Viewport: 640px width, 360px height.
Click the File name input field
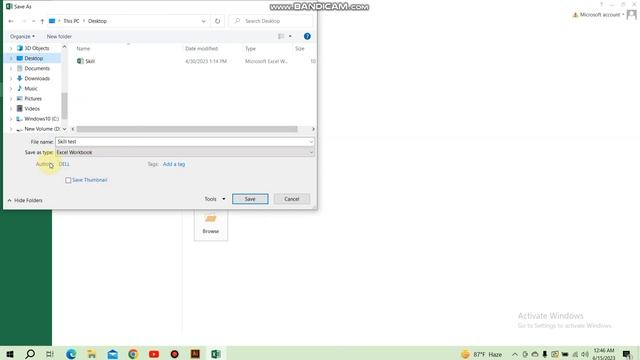(x=182, y=142)
